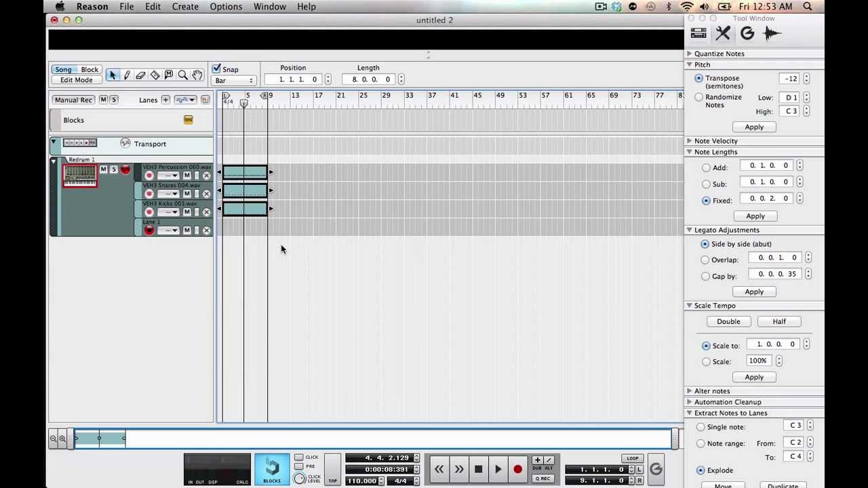The width and height of the screenshot is (868, 488).
Task: Toggle the metronome Click button
Action: 299,457
